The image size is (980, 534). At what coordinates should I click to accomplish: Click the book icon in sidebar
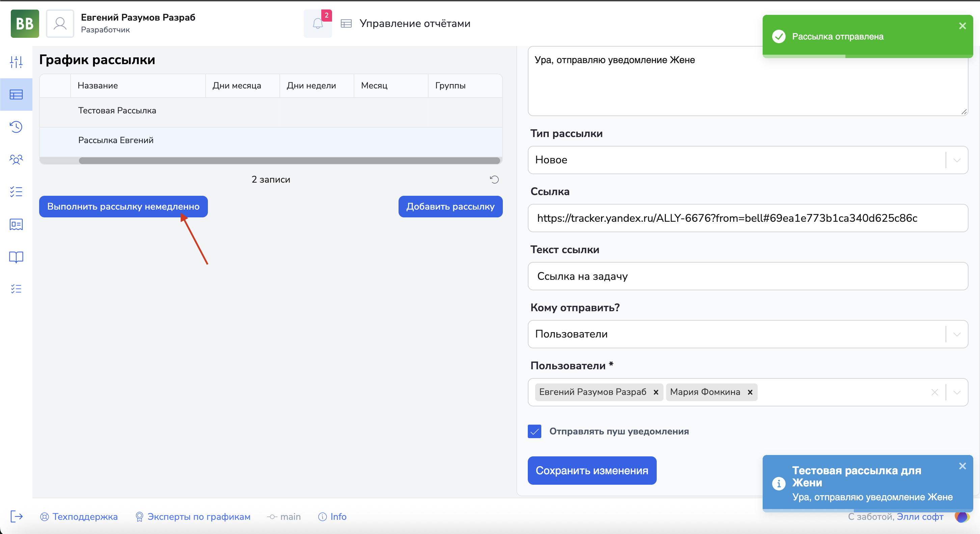16,257
